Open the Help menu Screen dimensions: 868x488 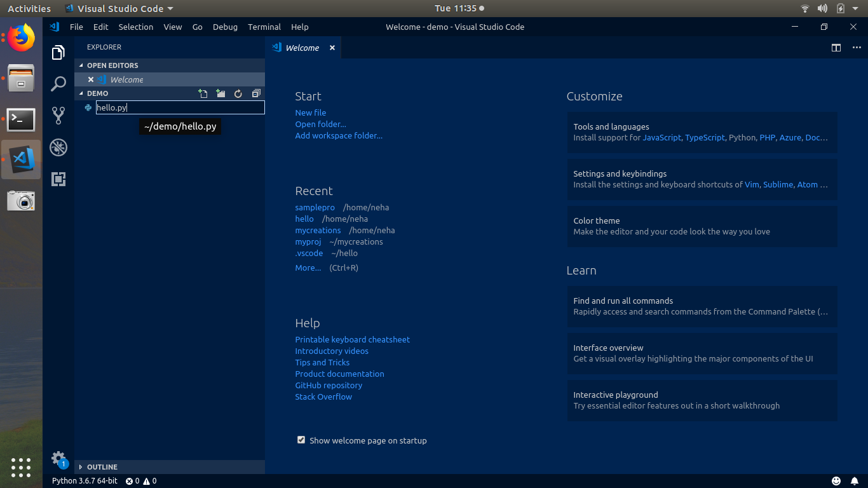300,27
